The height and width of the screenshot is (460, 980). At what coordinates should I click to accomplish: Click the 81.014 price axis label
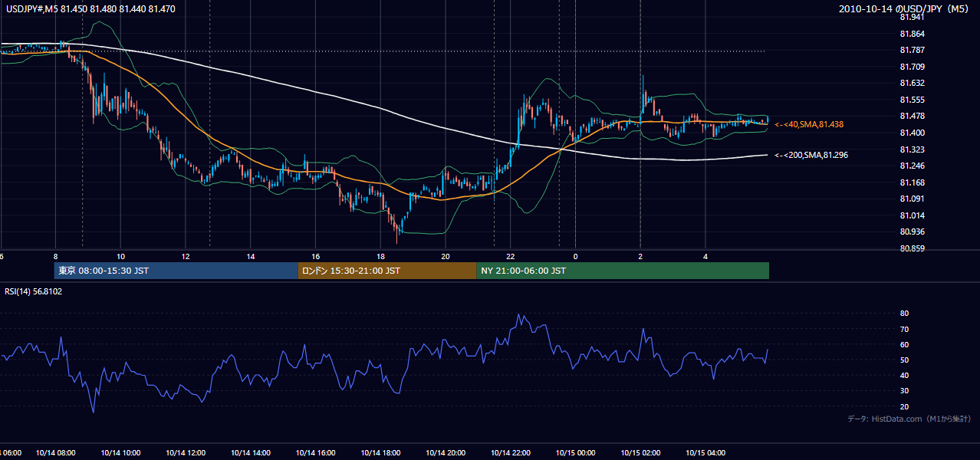(912, 215)
